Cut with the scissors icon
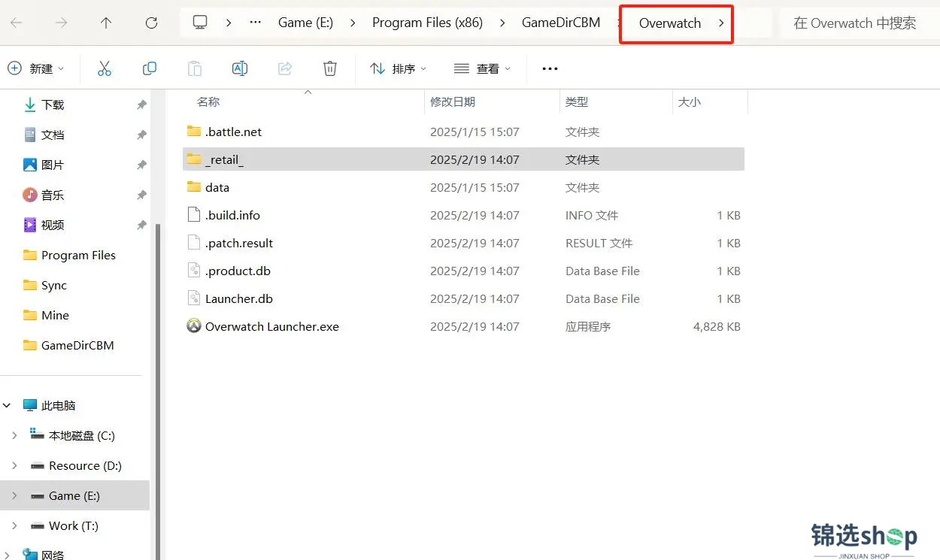The height and width of the screenshot is (560, 940). coord(105,68)
